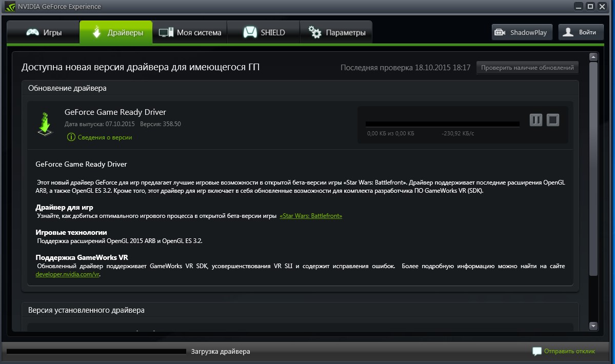Click the green driver download arrow icon
The height and width of the screenshot is (364, 615).
pyautogui.click(x=45, y=124)
